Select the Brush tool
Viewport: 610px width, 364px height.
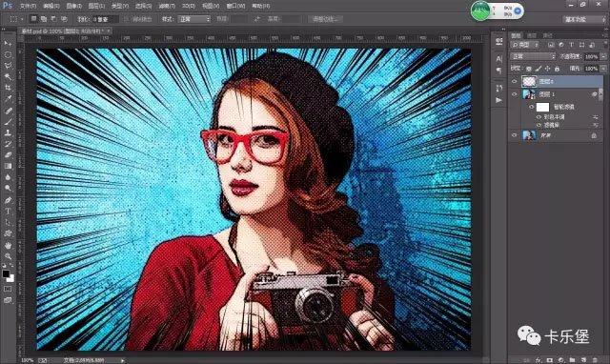[x=8, y=122]
